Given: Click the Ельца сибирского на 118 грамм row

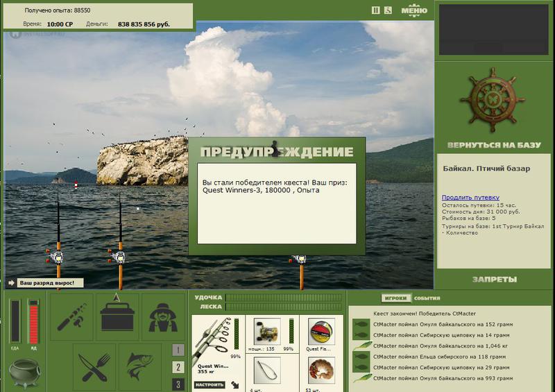Looking at the screenshot, I should point(439,357).
